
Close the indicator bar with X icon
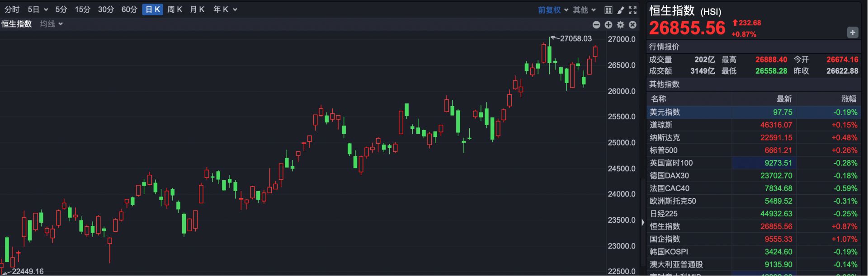click(632, 25)
